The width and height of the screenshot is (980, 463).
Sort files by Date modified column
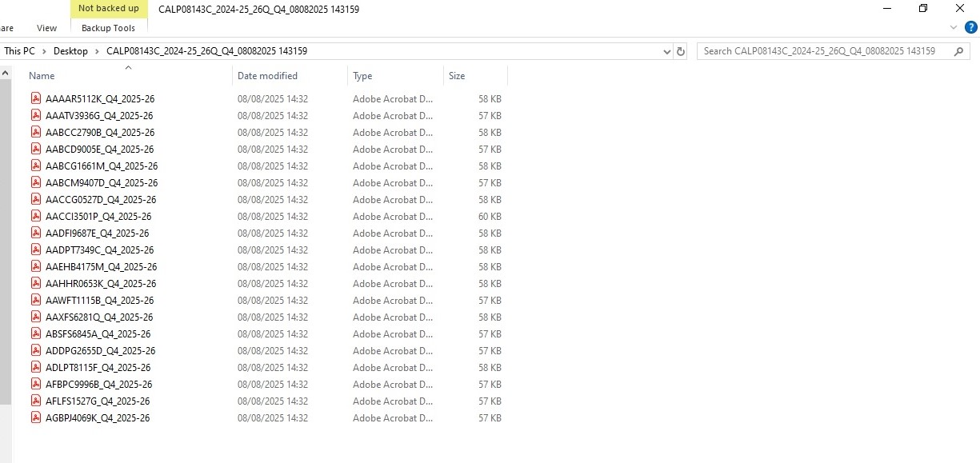[x=267, y=76]
